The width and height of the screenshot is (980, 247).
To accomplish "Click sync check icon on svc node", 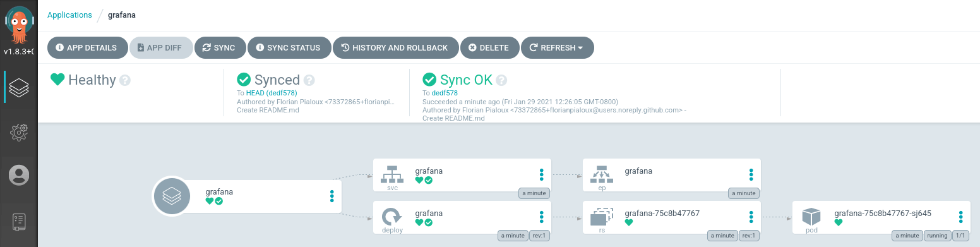I will tap(428, 180).
